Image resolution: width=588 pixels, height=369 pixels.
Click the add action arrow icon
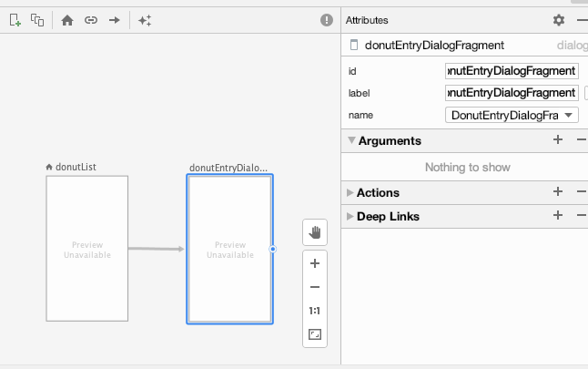click(115, 20)
